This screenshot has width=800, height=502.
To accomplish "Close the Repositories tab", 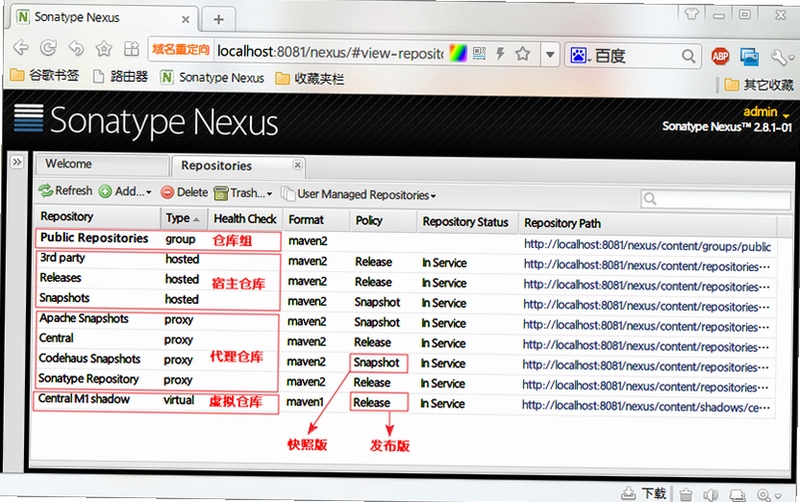I will (x=297, y=165).
